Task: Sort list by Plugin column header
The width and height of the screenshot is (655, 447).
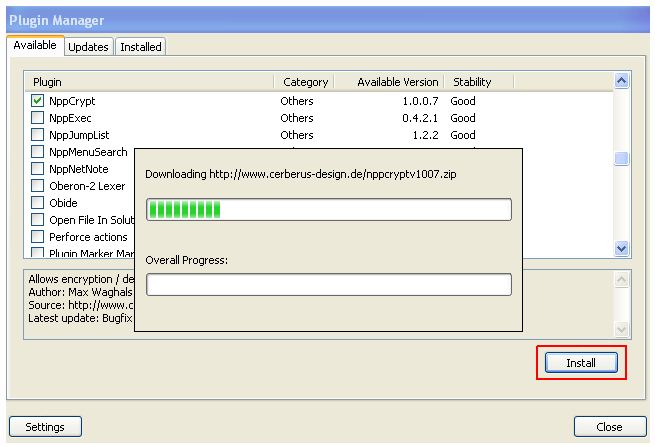Action: pos(148,82)
